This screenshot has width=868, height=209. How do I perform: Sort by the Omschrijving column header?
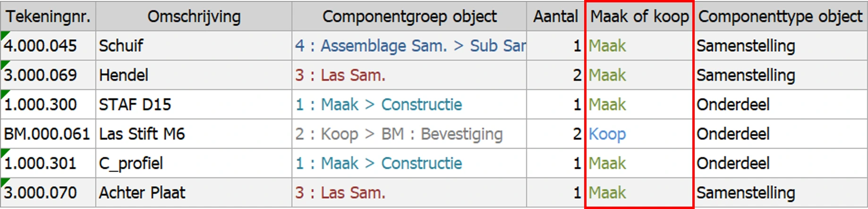[194, 17]
